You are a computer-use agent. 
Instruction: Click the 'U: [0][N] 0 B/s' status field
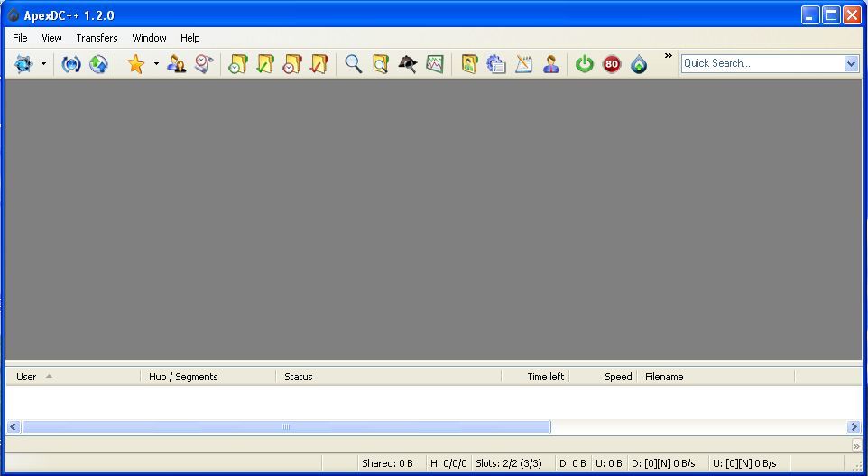coord(749,463)
